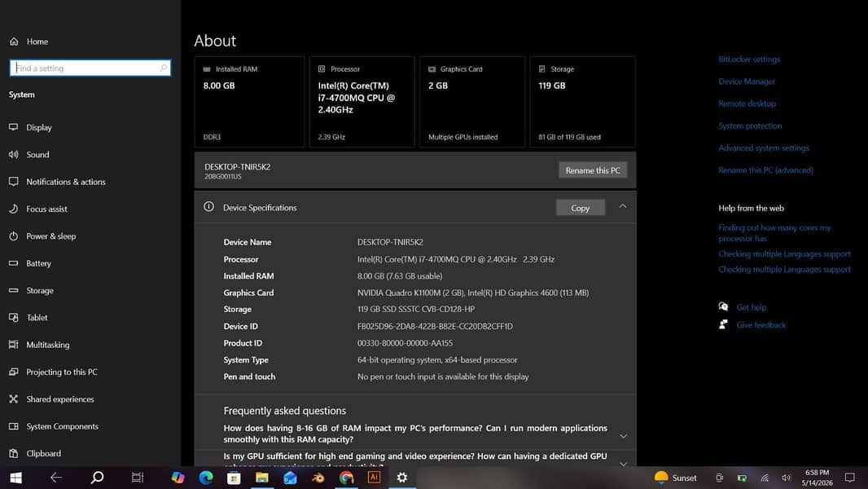Viewport: 868px width, 489px height.
Task: Open Google Chrome from taskbar
Action: [x=346, y=478]
